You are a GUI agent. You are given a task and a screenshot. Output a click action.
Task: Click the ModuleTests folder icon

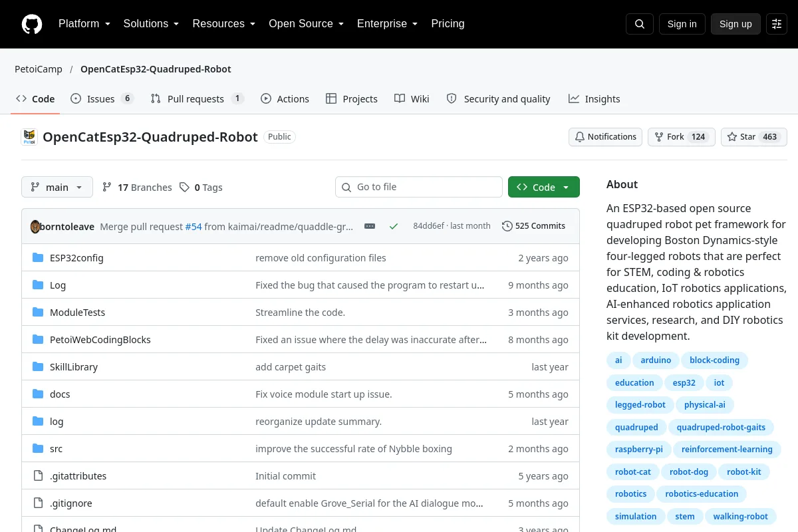(x=38, y=312)
